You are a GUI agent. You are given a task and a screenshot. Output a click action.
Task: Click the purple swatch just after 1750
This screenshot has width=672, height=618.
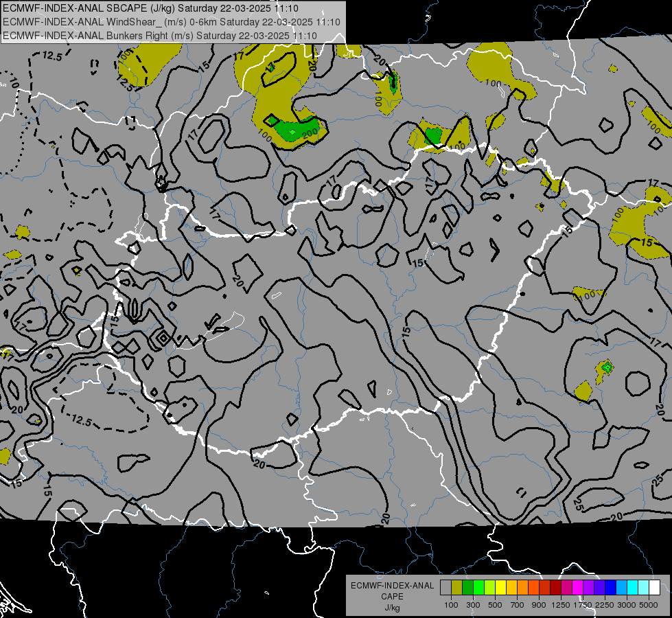click(x=588, y=588)
